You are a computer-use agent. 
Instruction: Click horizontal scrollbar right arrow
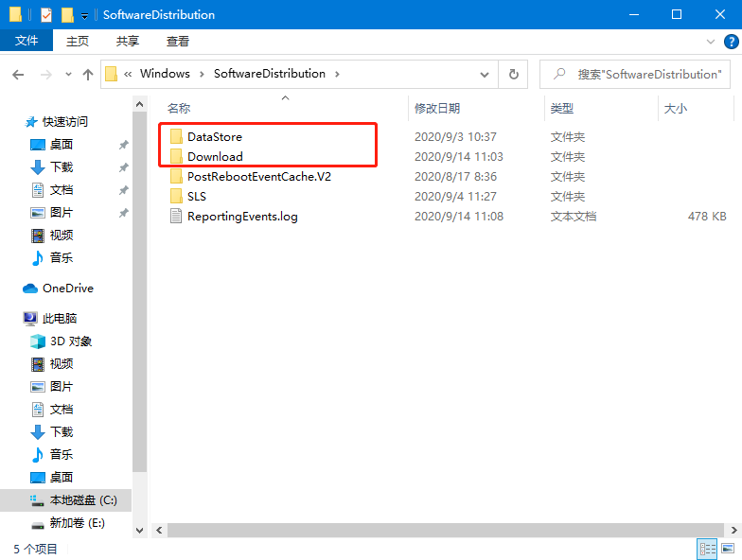tap(733, 530)
